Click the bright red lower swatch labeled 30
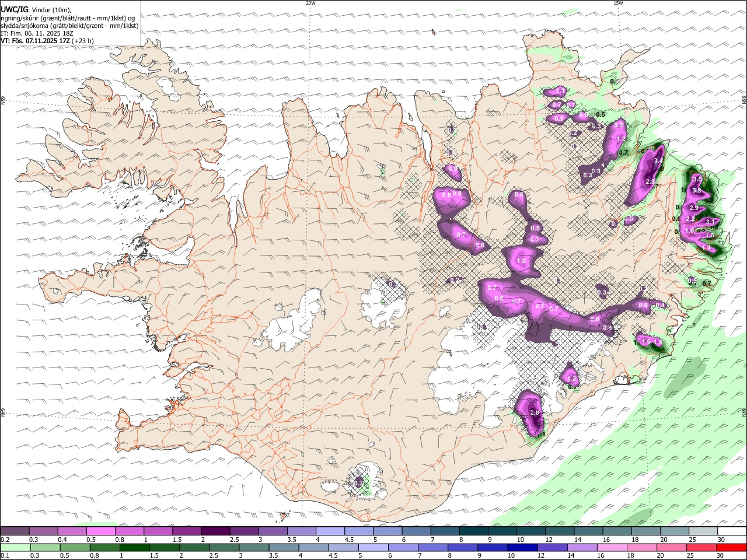 click(732, 548)
